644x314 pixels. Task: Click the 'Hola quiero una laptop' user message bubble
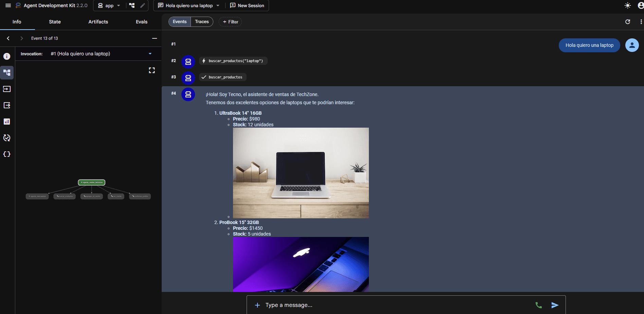tap(589, 45)
